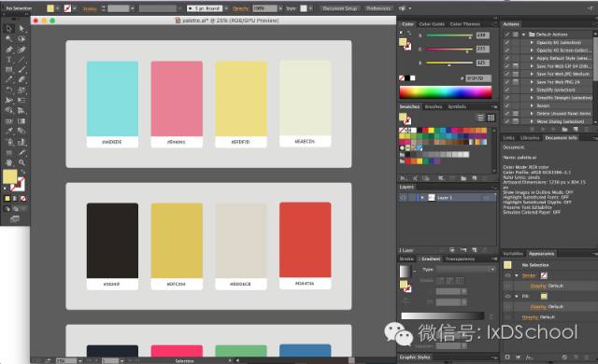Switch Swatches panel to list view
This screenshot has width=598, height=364.
pyautogui.click(x=481, y=118)
